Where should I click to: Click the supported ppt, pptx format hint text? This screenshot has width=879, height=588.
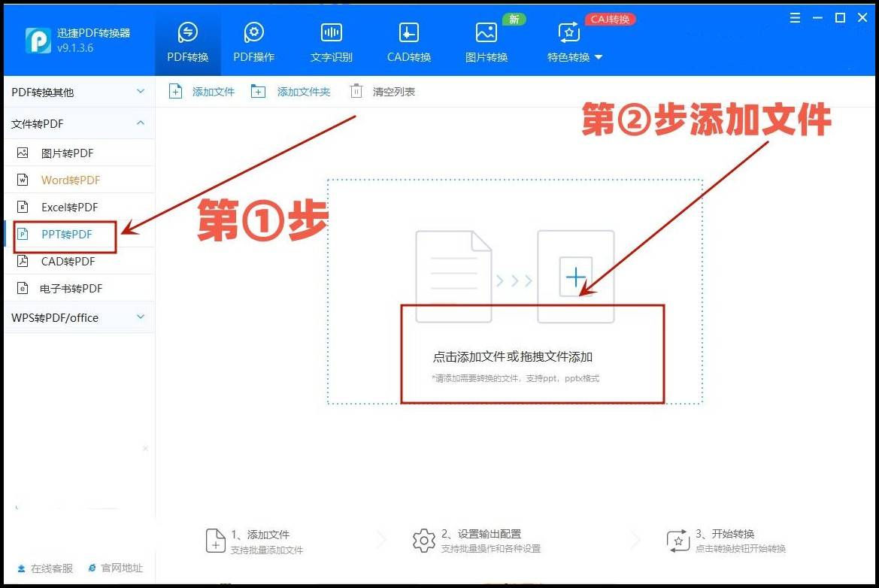pos(515,378)
